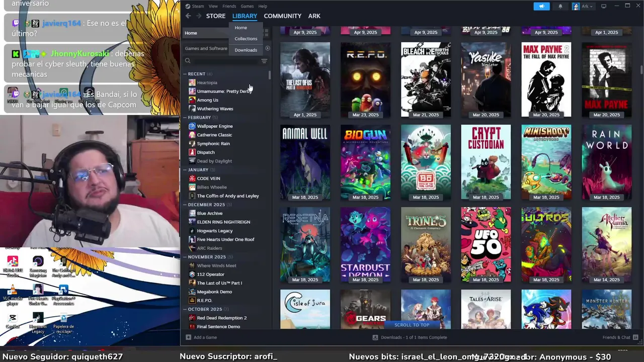This screenshot has height=362, width=644.
Task: Open VLC media player desktop shortcut
Action: tap(13, 295)
